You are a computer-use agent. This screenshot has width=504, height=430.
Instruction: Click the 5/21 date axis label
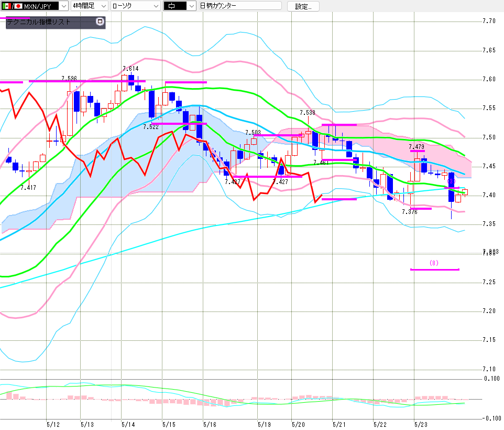pyautogui.click(x=339, y=425)
